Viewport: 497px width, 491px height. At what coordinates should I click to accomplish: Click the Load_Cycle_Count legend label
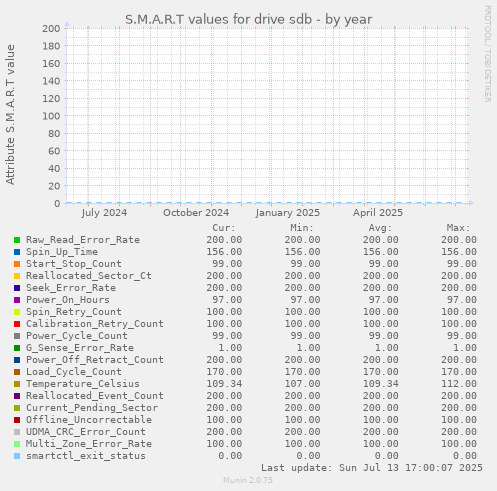74,372
